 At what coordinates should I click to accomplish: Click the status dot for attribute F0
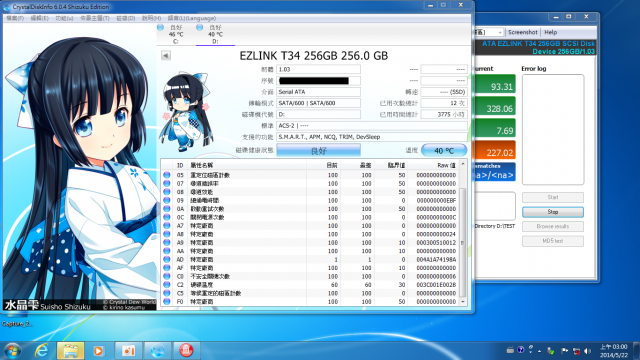tap(167, 302)
